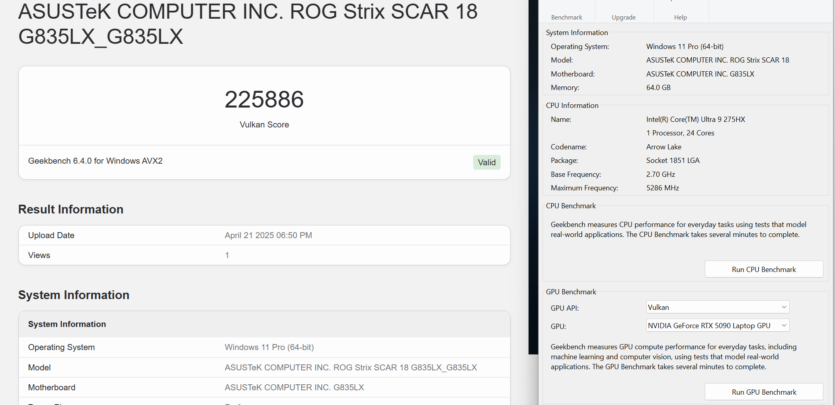
Task: Click the 225886 Vulkan score number
Action: (x=264, y=100)
